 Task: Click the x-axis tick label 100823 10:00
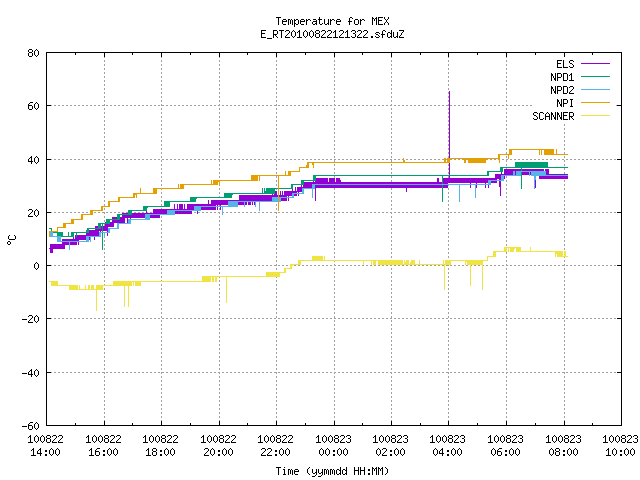coord(620,446)
